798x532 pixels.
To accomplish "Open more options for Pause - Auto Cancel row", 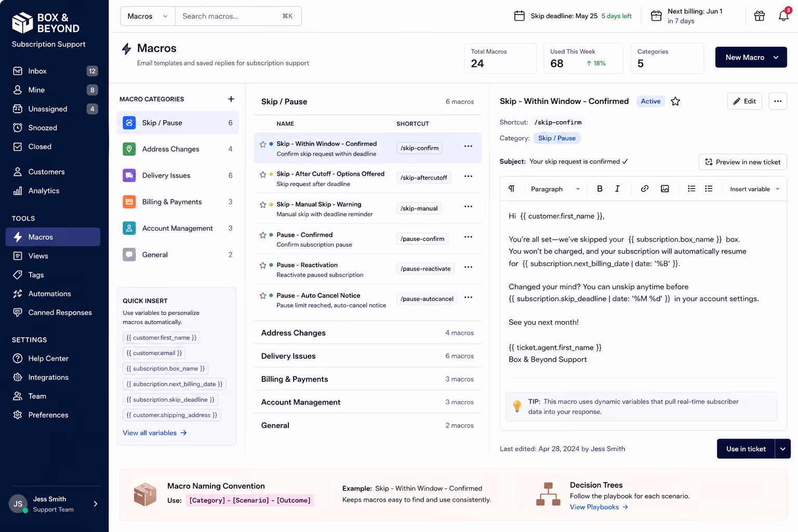I will (468, 297).
